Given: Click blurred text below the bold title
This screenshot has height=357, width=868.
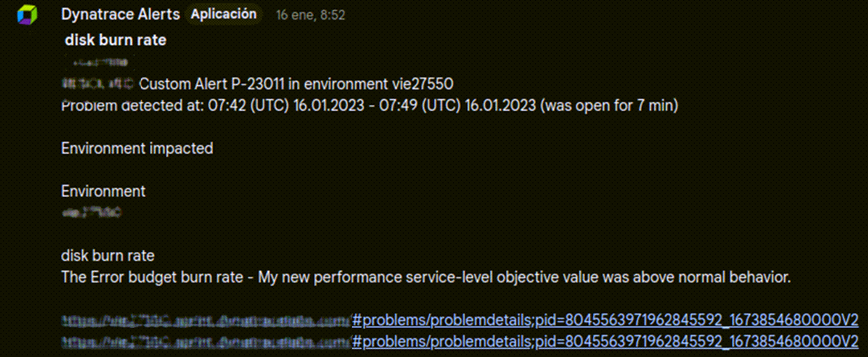Looking at the screenshot, I should [x=99, y=62].
